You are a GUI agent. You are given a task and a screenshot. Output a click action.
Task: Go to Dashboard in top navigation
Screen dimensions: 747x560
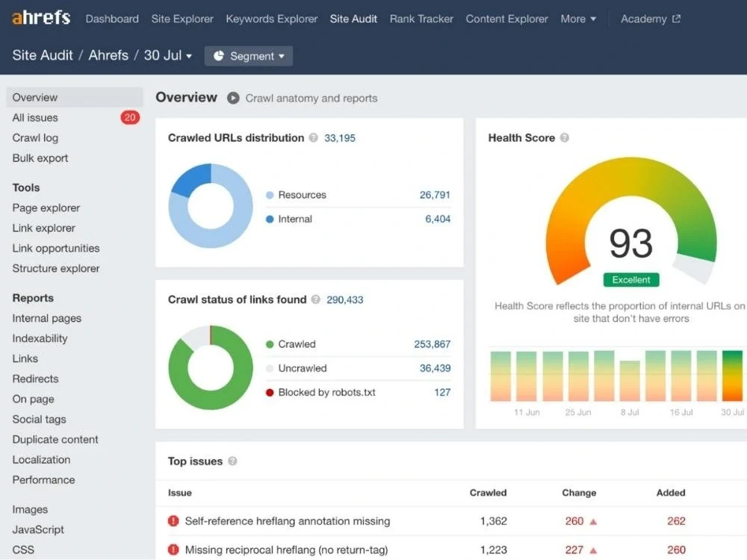pos(112,19)
